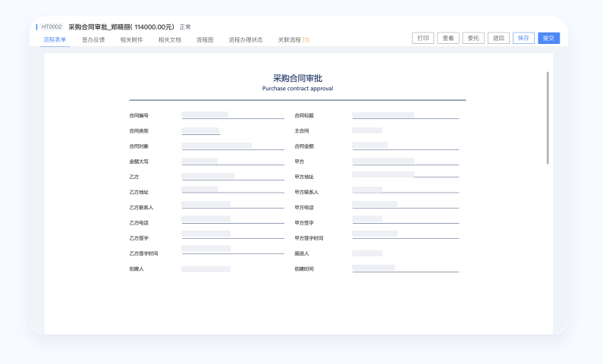This screenshot has width=603, height=364.
Task: Click the form's vertical scrollbar
Action: [x=548, y=118]
